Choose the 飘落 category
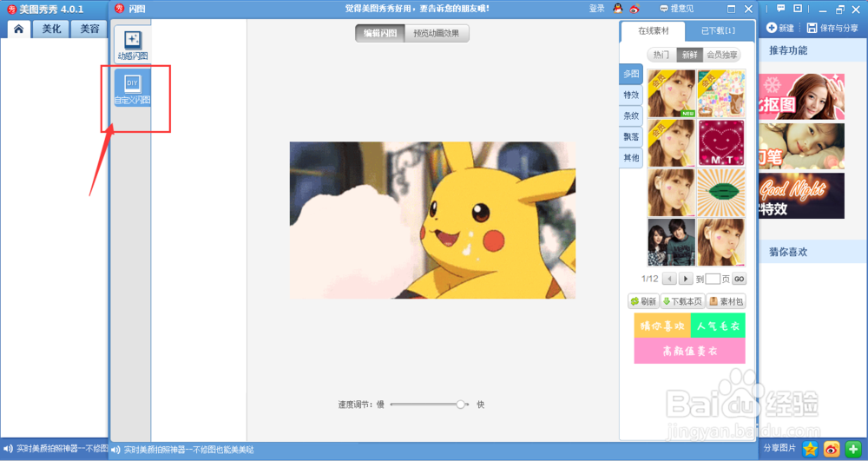This screenshot has height=461, width=868. [631, 136]
